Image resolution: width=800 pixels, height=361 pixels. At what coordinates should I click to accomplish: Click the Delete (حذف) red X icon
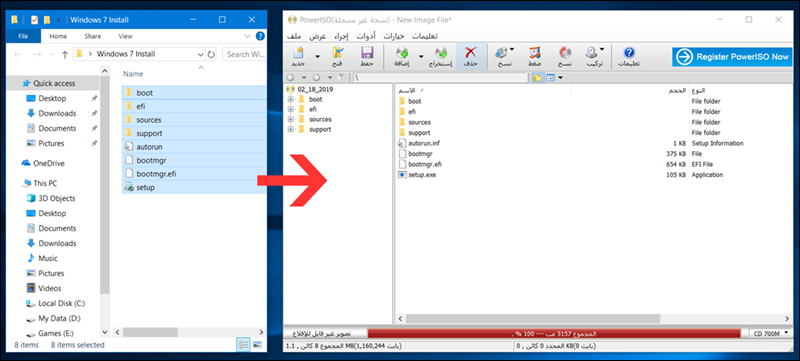coord(471,53)
